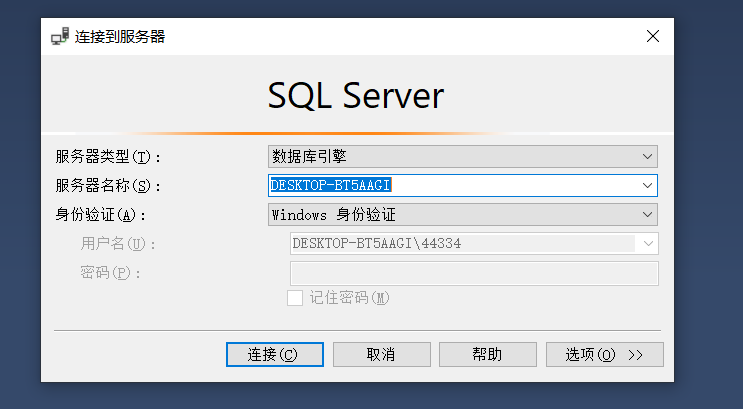Click the 用户名(U) label

(118, 244)
